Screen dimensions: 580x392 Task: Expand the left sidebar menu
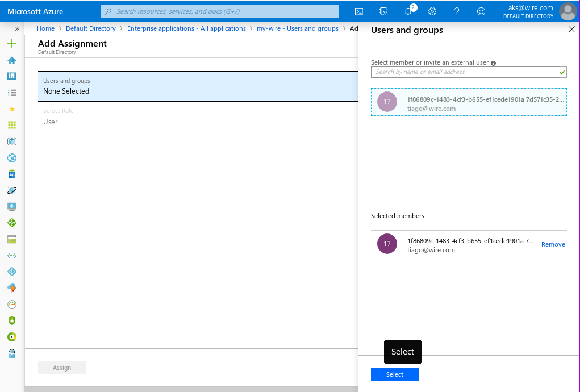coord(17,28)
